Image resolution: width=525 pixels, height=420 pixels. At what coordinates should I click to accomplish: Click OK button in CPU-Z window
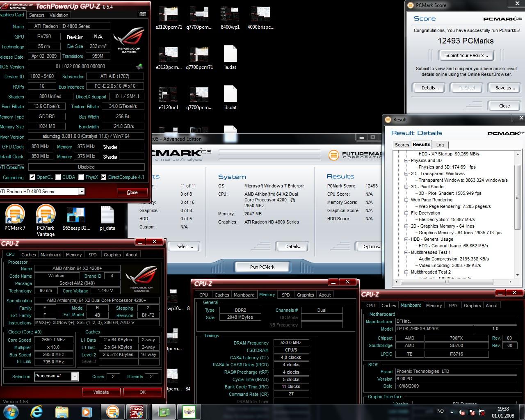(142, 392)
